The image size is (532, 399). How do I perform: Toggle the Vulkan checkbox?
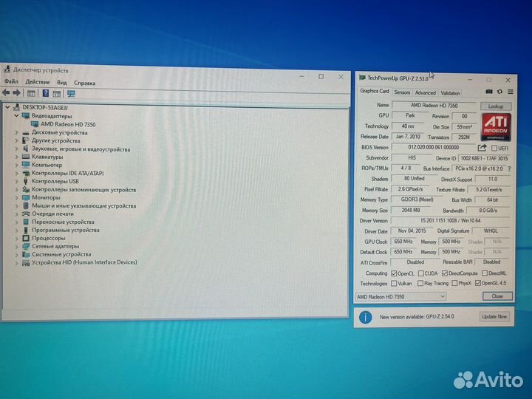click(x=395, y=283)
